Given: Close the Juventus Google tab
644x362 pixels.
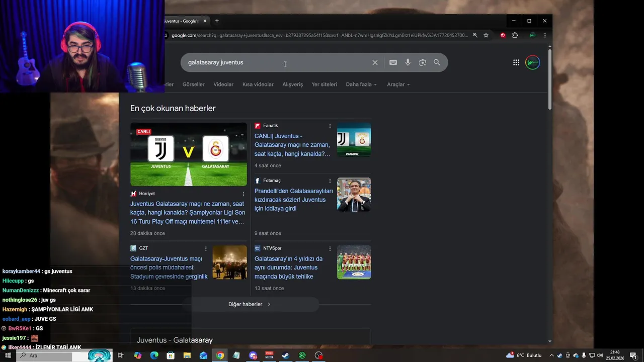Looking at the screenshot, I should 205,21.
